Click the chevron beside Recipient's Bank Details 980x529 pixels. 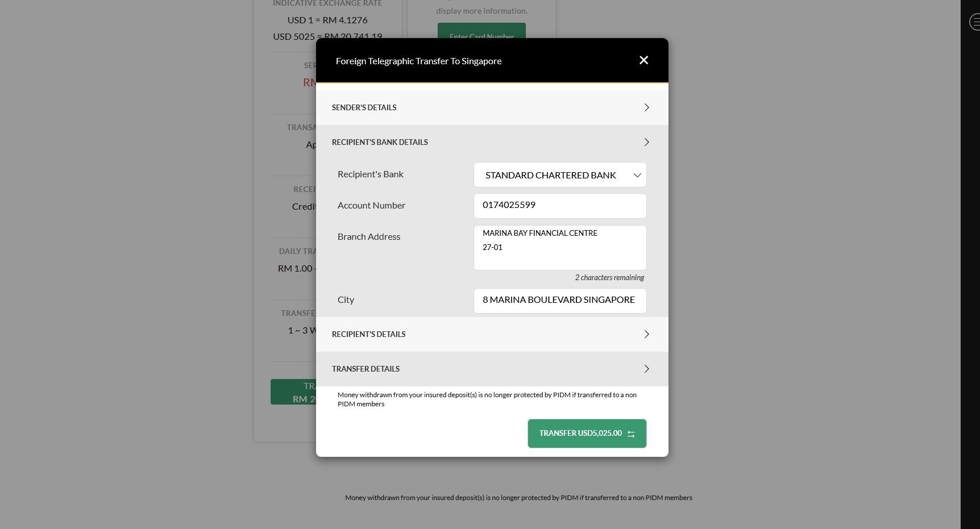pos(646,142)
